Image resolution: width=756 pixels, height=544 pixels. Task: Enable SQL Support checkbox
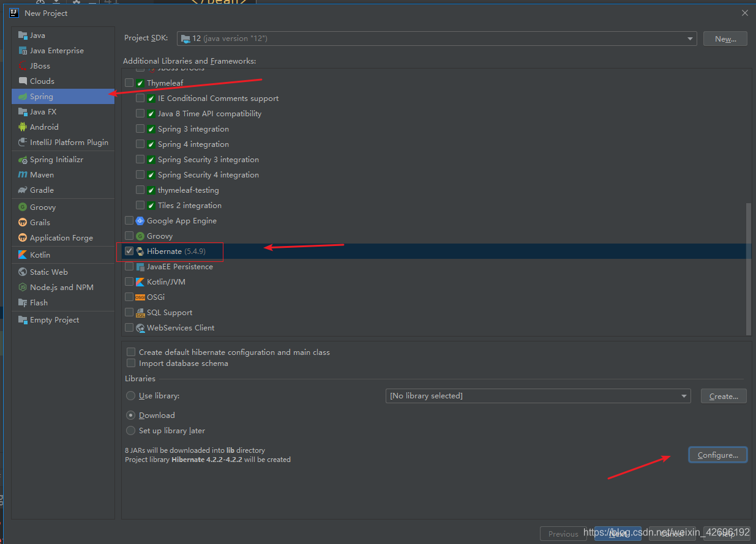coord(129,312)
